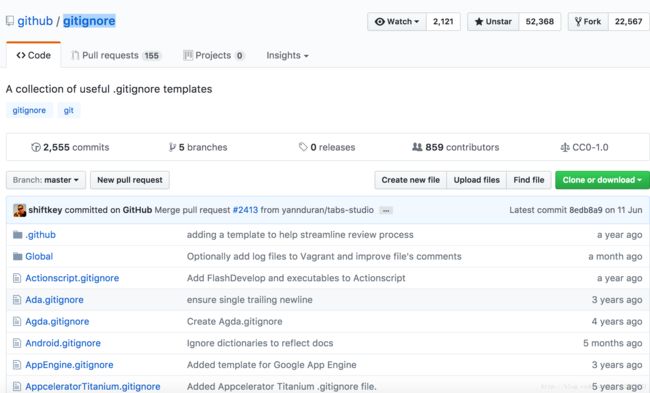
Task: Open commit 'ensure single trailing newline'
Action: pos(250,300)
